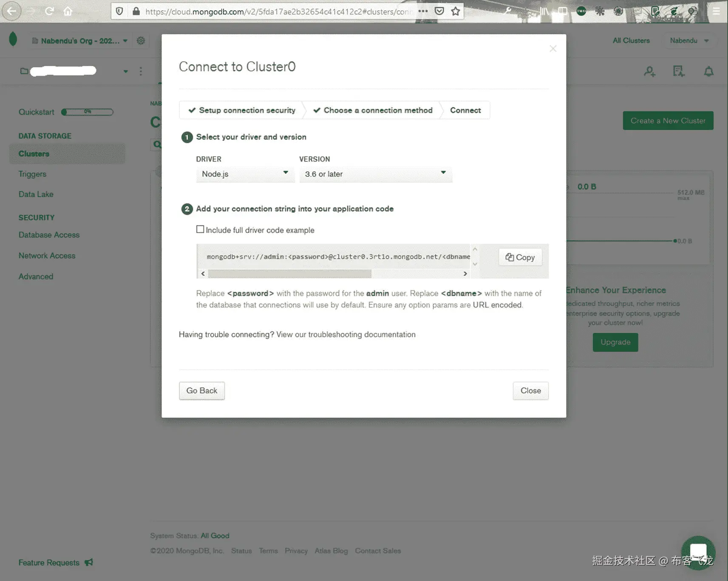Open the Nabendu user account menu
Screen dimensions: 728x581
689,40
